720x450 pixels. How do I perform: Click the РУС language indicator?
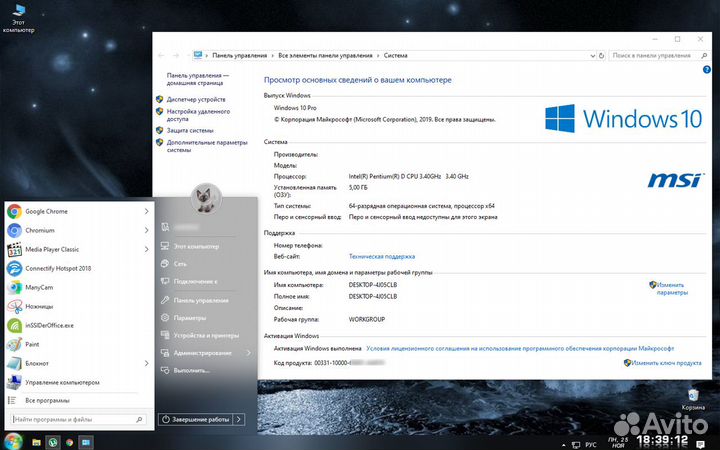(x=591, y=444)
